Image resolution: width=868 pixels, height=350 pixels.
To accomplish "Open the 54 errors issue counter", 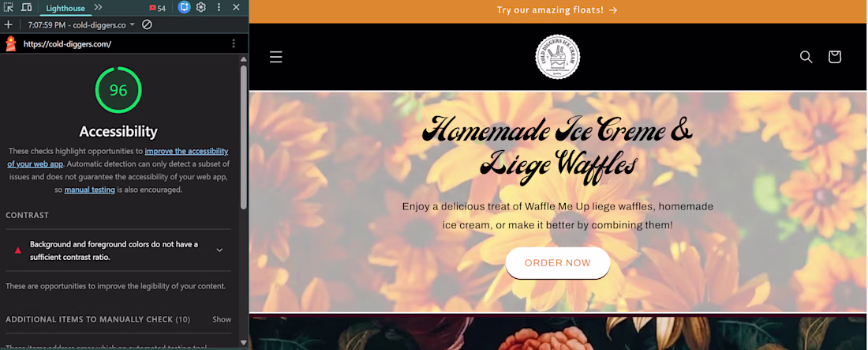I will (157, 9).
